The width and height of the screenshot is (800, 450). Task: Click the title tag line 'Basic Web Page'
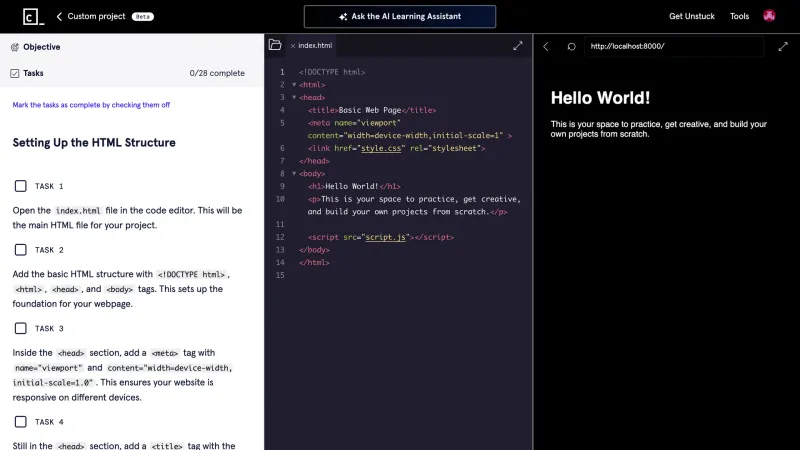372,110
